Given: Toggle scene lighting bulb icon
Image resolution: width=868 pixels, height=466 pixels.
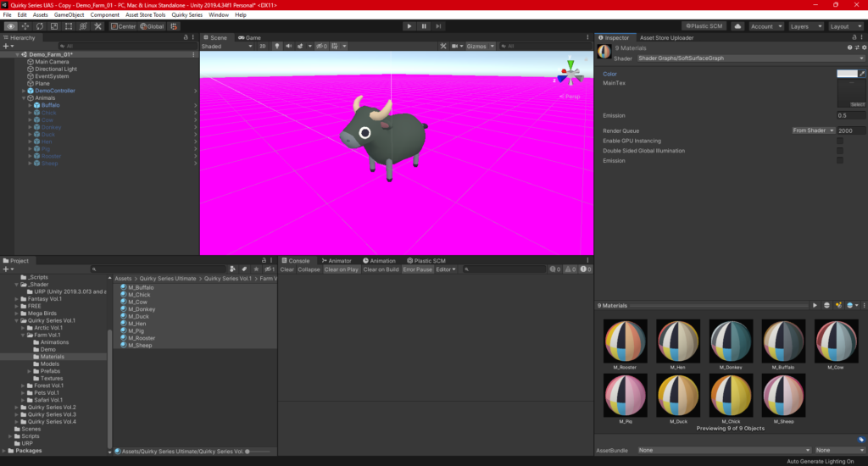Looking at the screenshot, I should 277,46.
